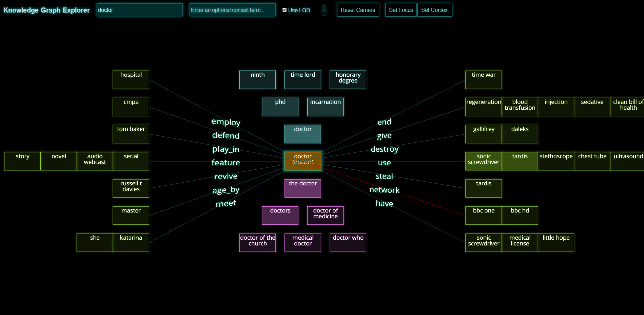Select the doctor who node

coord(348,243)
